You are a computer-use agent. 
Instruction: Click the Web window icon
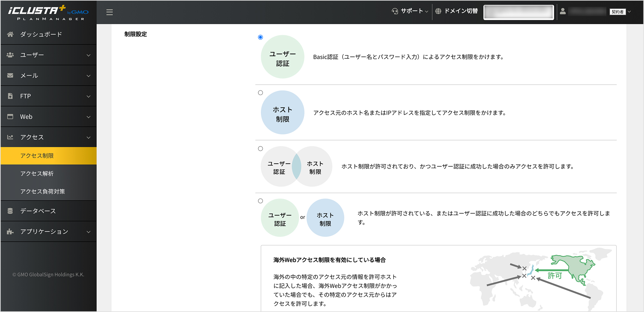tap(10, 117)
